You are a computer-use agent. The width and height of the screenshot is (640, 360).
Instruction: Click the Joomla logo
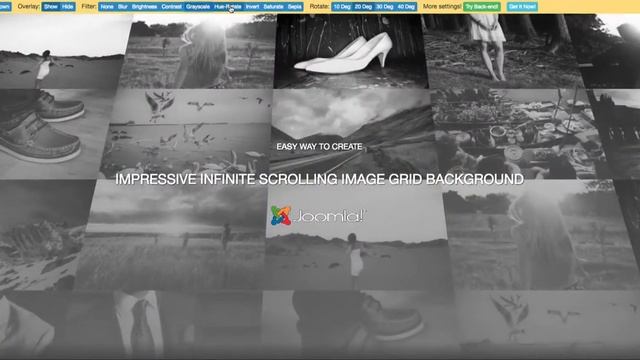tap(319, 216)
